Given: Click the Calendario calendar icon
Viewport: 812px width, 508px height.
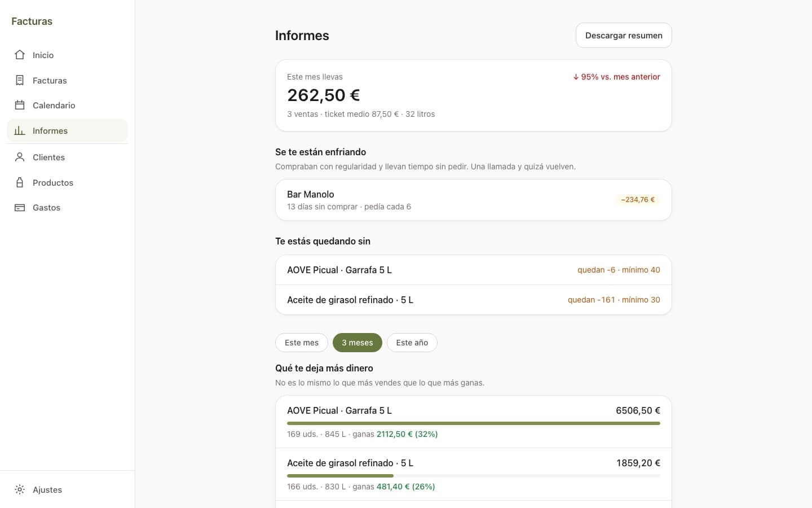Looking at the screenshot, I should tap(20, 105).
